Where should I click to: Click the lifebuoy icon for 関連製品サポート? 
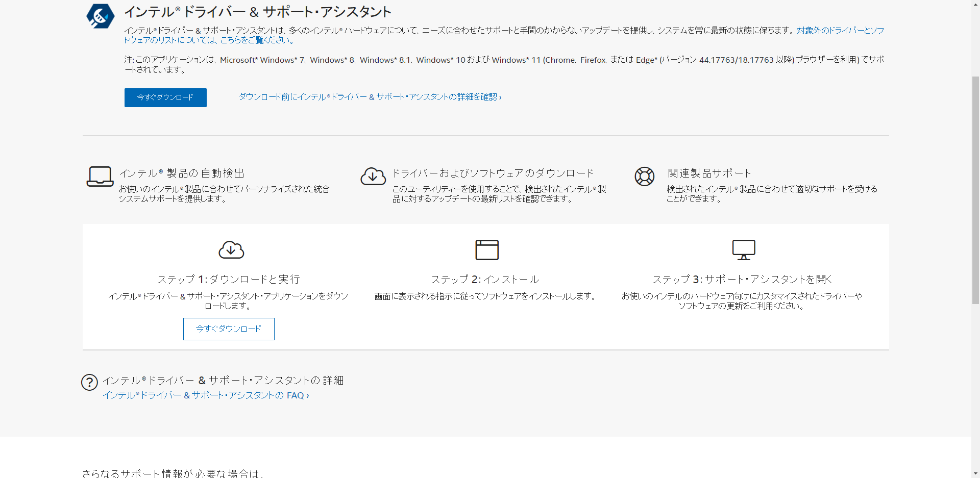pyautogui.click(x=645, y=177)
